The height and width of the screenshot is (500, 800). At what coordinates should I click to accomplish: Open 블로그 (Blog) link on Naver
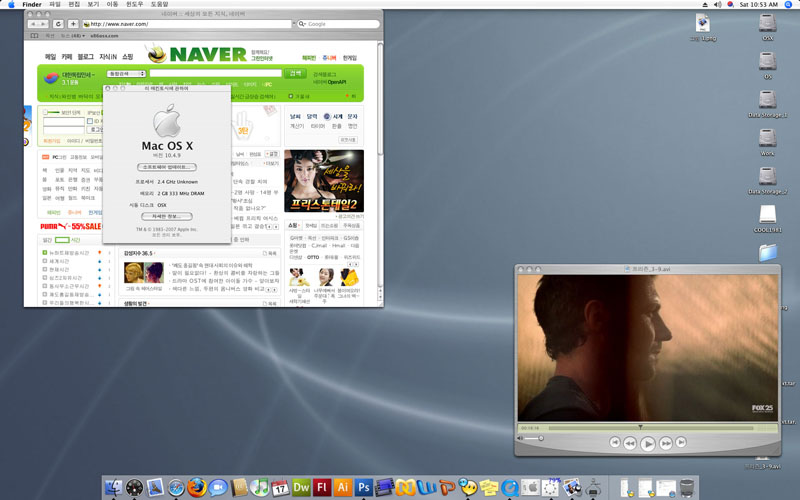point(86,57)
